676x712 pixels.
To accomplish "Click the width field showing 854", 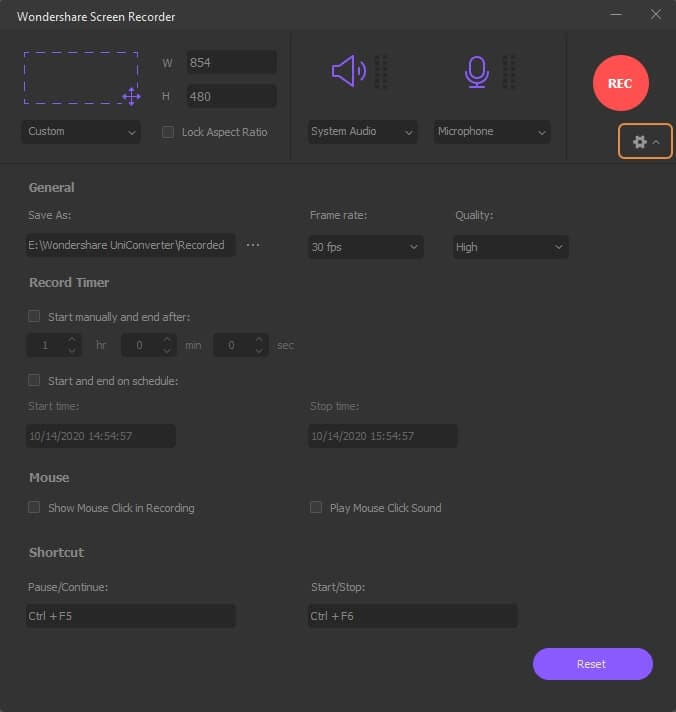I will (231, 63).
